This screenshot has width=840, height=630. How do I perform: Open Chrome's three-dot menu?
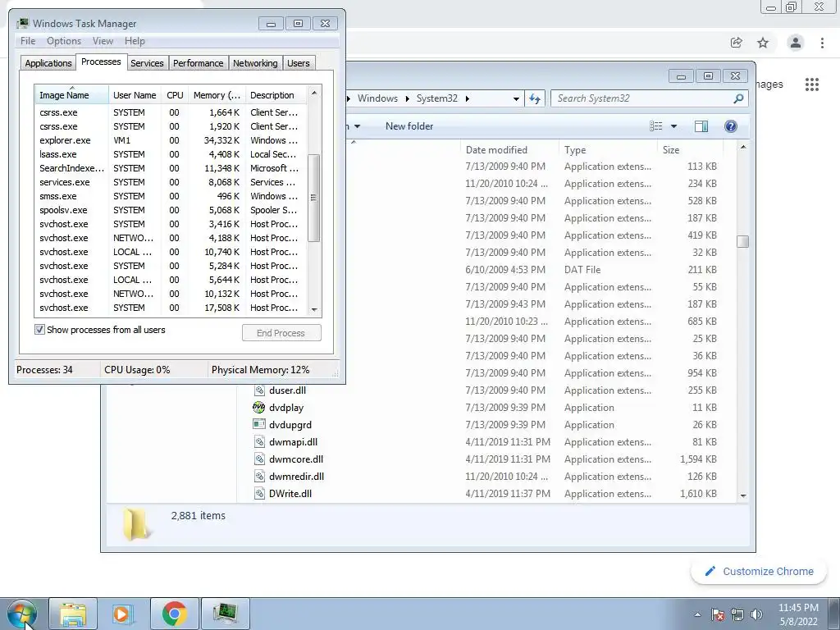pyautogui.click(x=822, y=43)
